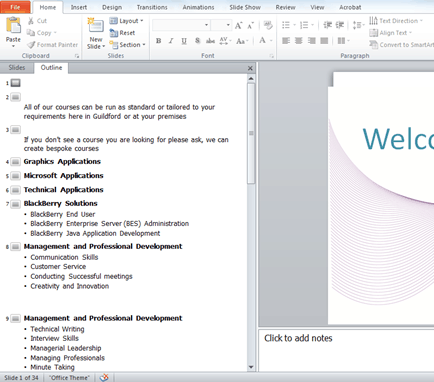Viewport: 434px width, 382px height.
Task: Toggle Underline text formatting
Action: pyautogui.click(x=184, y=41)
